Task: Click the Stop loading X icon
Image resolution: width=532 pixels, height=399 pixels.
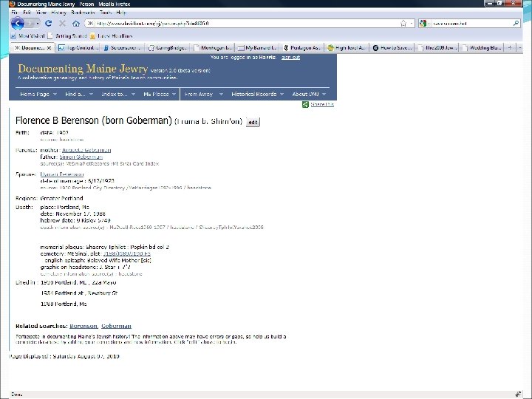Action: tap(62, 24)
